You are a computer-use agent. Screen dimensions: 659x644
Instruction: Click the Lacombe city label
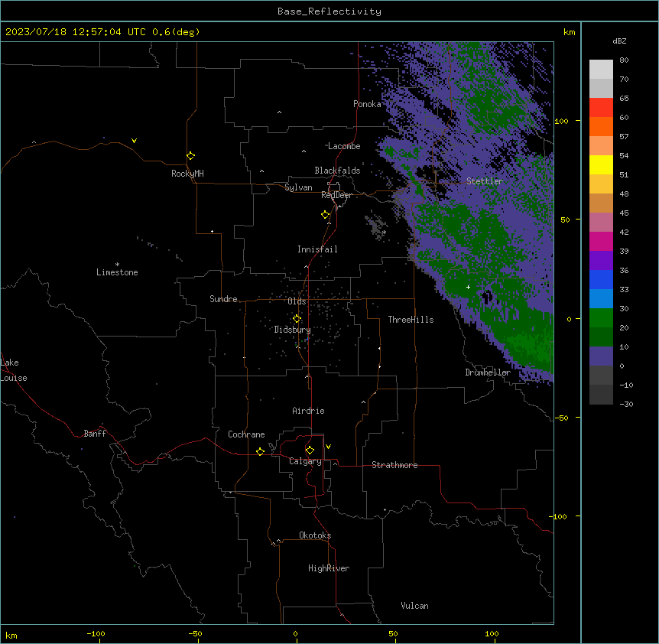[344, 146]
